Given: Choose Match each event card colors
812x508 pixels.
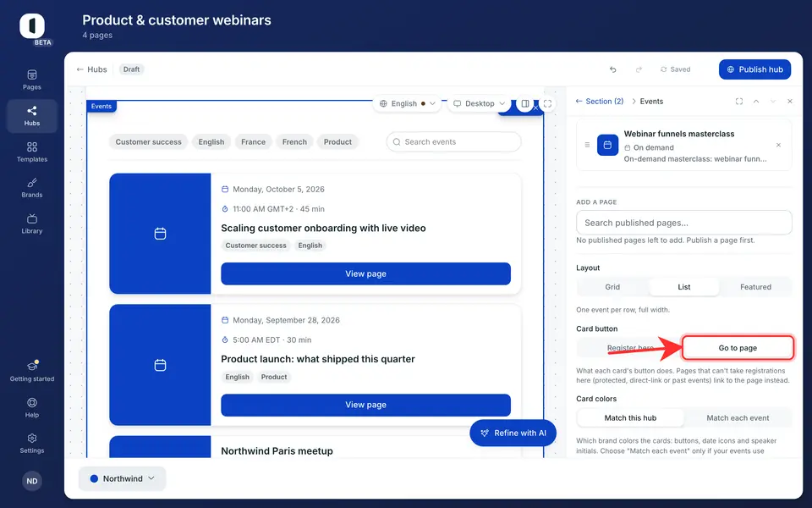Looking at the screenshot, I should [x=738, y=417].
